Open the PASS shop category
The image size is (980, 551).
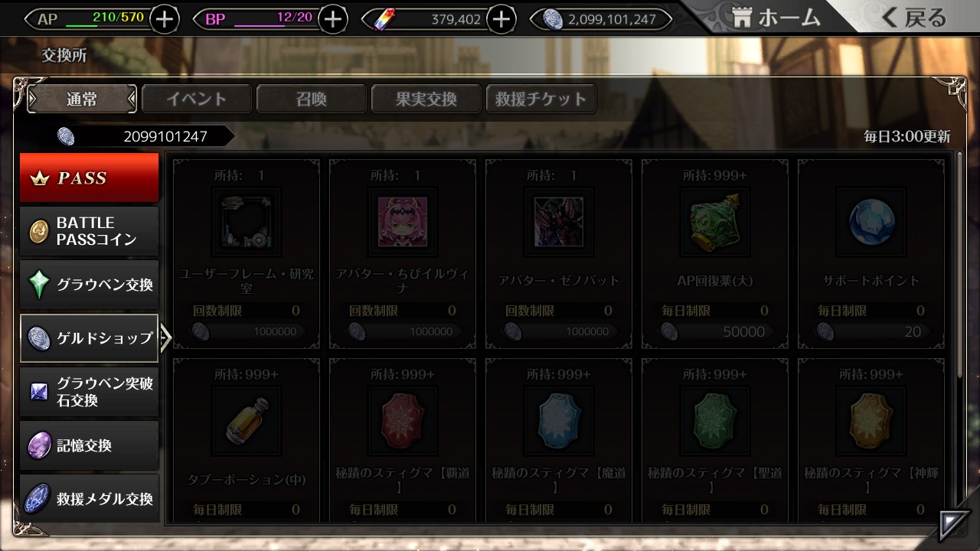tap(90, 178)
